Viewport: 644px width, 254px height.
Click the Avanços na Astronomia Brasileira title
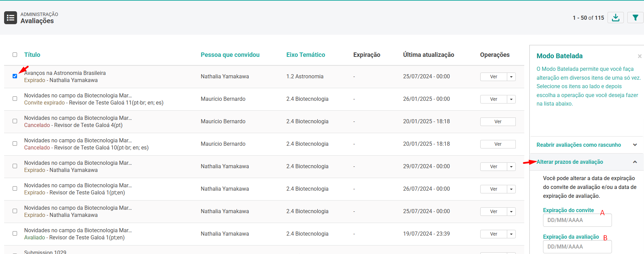65,73
